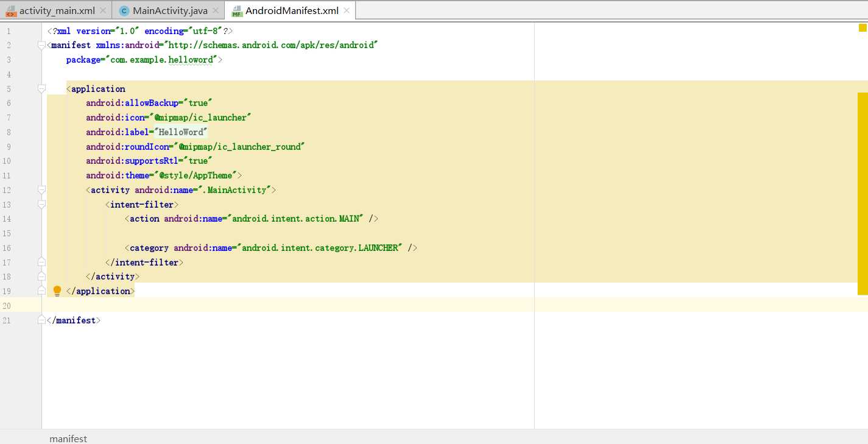Click line number 20 in the gutter
Image resolution: width=868 pixels, height=444 pixels.
pos(7,305)
